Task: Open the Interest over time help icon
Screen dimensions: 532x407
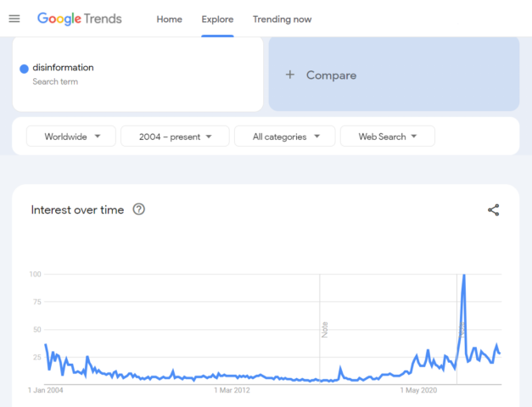Action: pyautogui.click(x=139, y=209)
